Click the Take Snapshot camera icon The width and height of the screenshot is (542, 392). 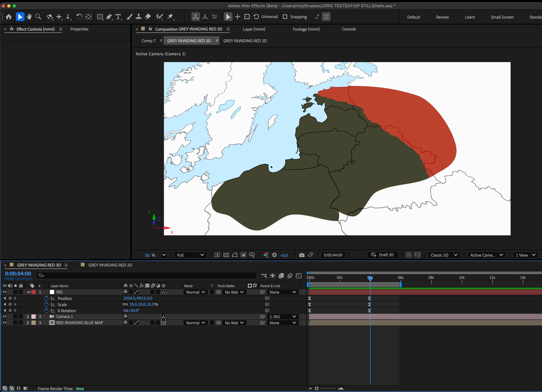click(302, 255)
